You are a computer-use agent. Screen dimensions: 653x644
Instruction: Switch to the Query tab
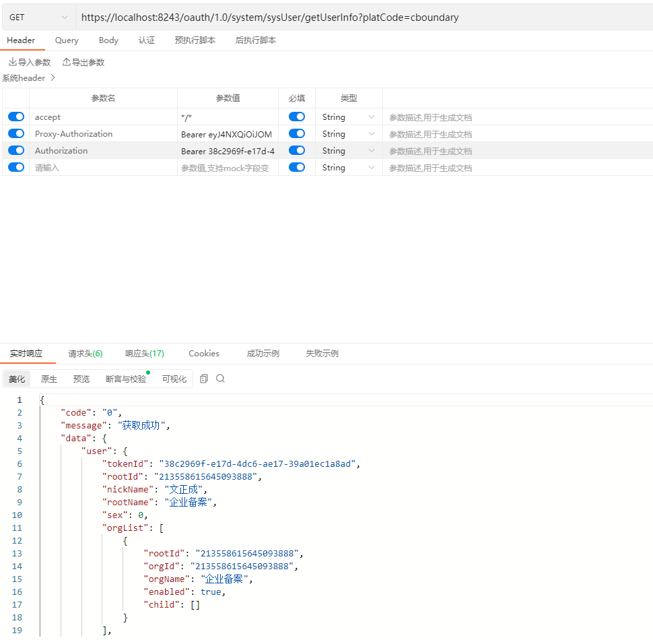coord(67,40)
